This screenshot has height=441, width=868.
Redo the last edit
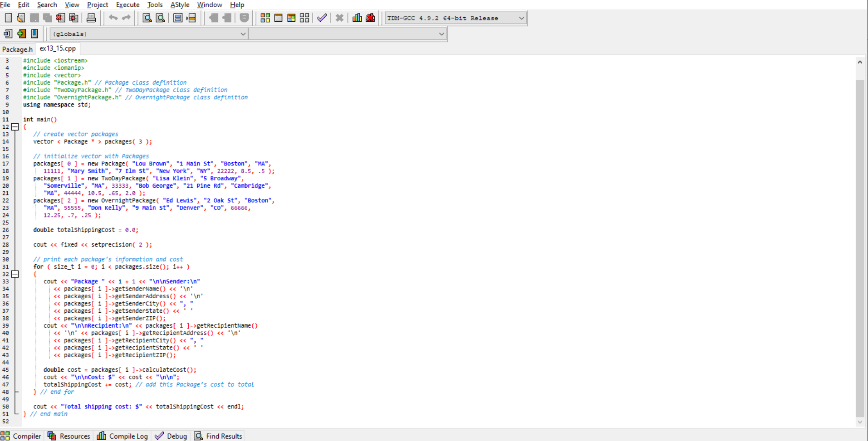(x=125, y=18)
